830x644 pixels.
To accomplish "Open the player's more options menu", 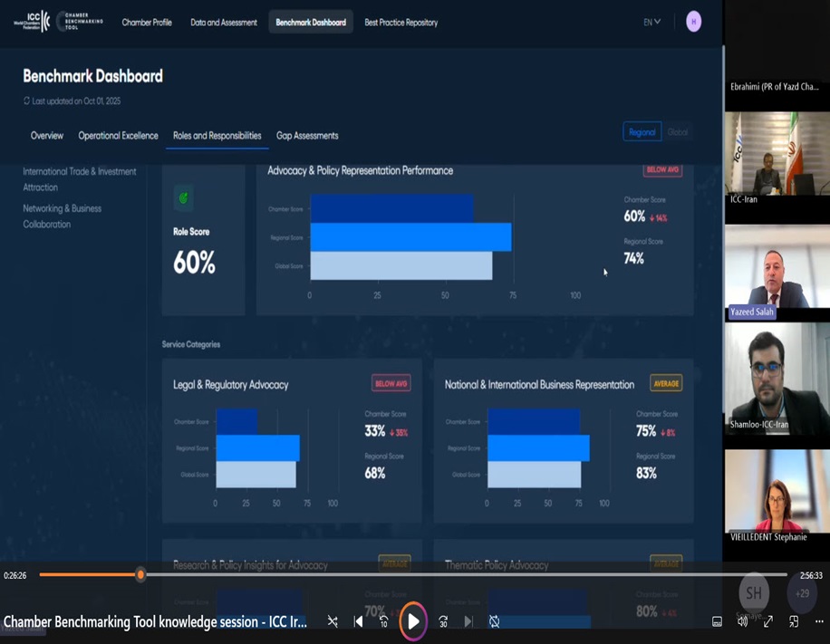I will 818,621.
